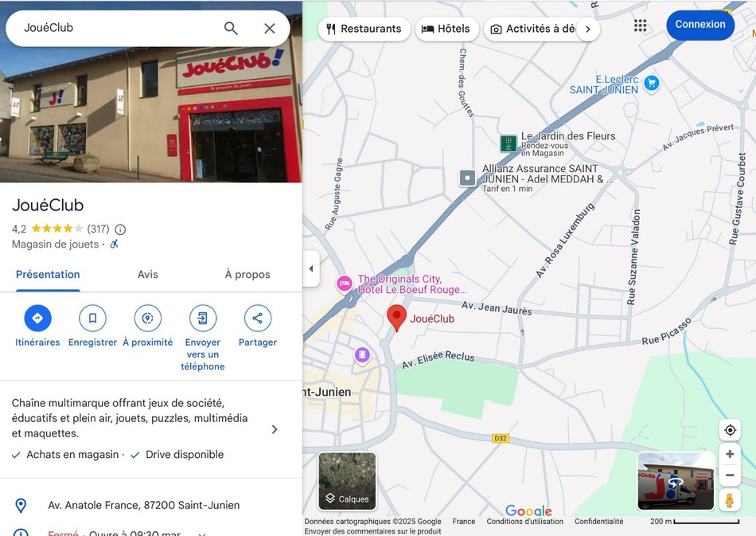
Task: Search nearby with À proximité icon
Action: (147, 319)
